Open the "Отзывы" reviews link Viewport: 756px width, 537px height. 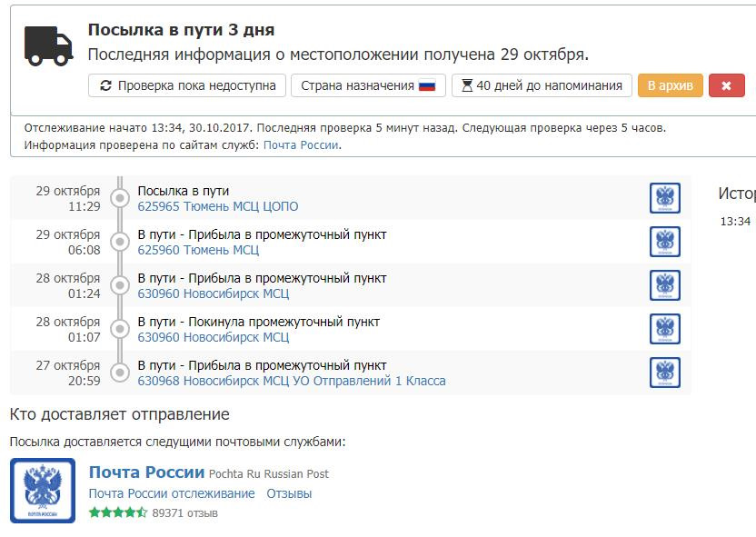tap(289, 493)
